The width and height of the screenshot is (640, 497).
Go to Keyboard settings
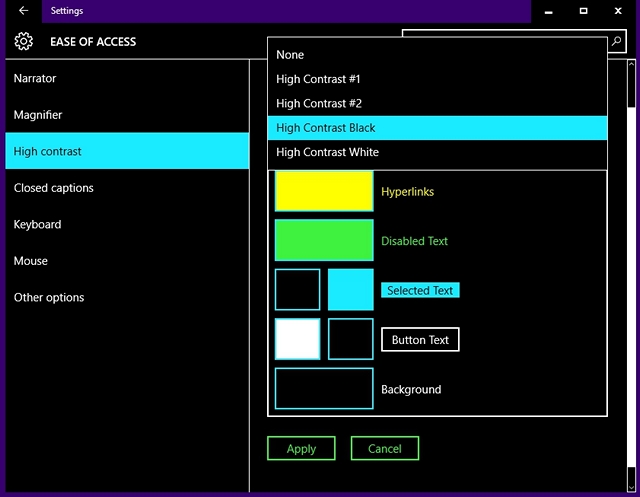click(127, 224)
